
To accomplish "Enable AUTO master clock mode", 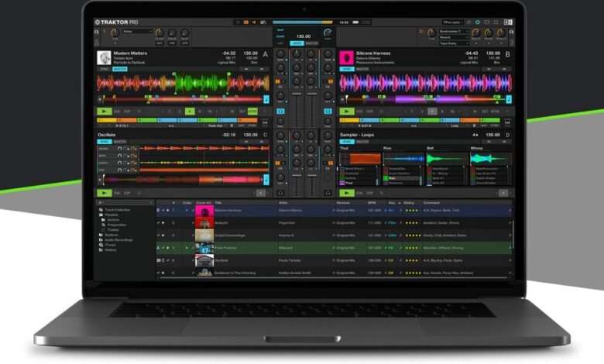I will pyautogui.click(x=297, y=43).
